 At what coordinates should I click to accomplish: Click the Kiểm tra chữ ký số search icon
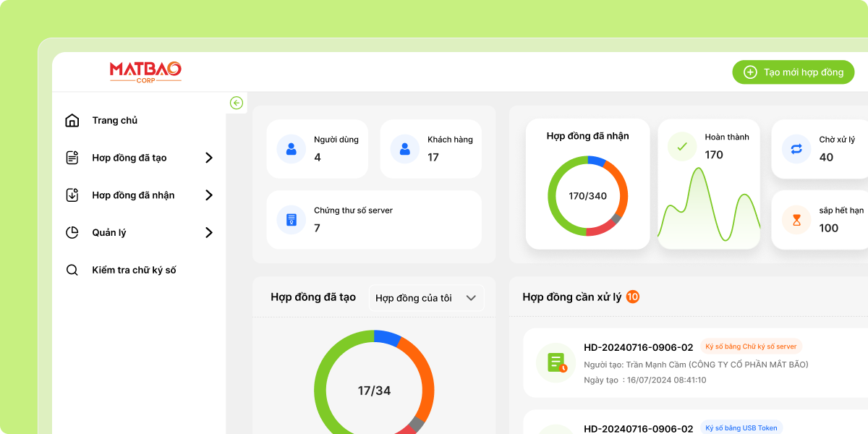pos(72,270)
